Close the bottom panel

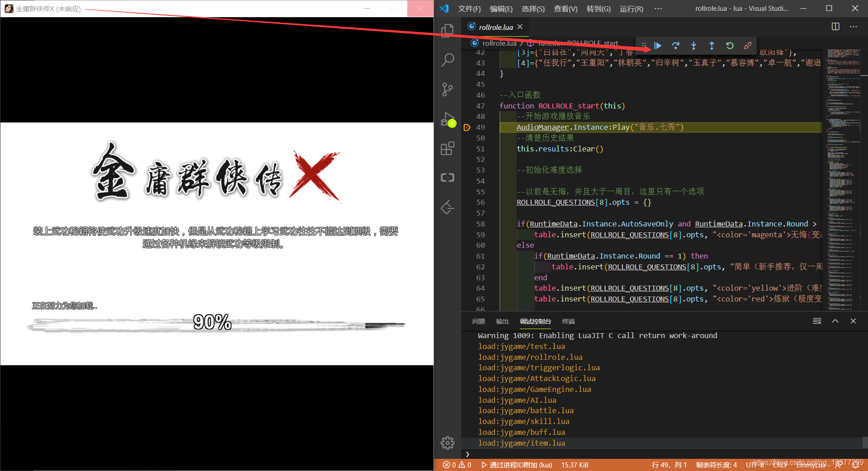[853, 321]
